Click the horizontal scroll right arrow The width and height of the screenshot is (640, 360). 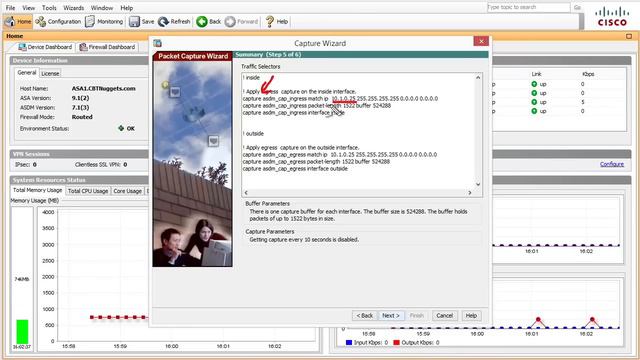[470, 193]
